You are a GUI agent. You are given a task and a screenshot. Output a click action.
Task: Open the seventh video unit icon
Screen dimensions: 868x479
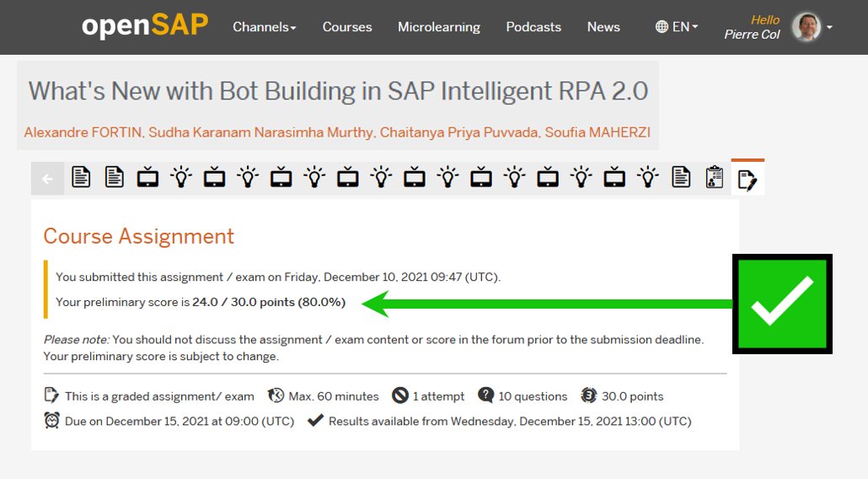click(x=548, y=177)
